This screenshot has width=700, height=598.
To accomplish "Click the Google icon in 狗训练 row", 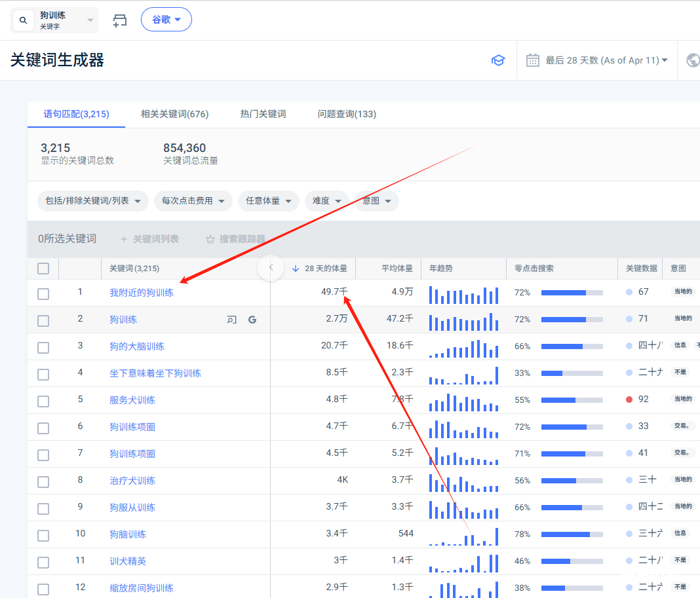I will pos(252,320).
